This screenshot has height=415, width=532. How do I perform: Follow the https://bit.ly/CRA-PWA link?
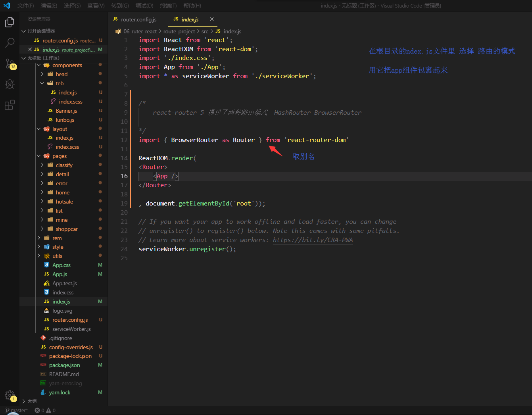pos(313,240)
